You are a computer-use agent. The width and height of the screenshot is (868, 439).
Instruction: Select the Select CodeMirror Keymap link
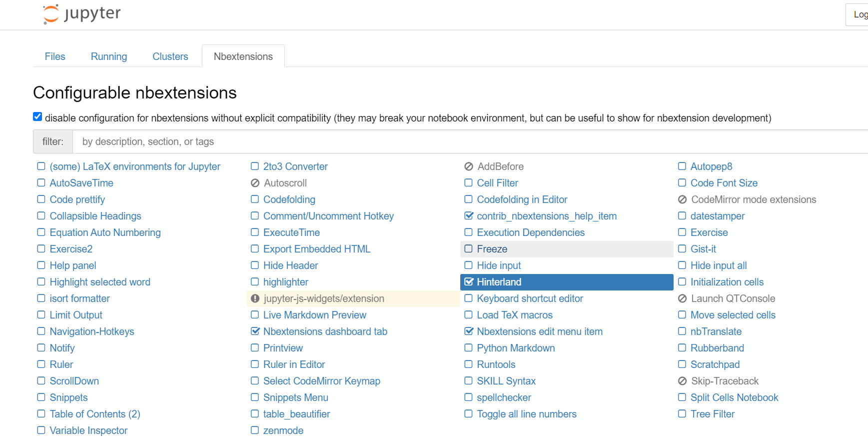(322, 381)
